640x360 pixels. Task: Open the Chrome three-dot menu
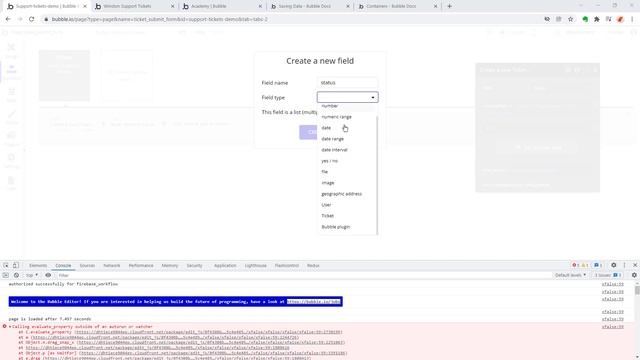tap(632, 19)
